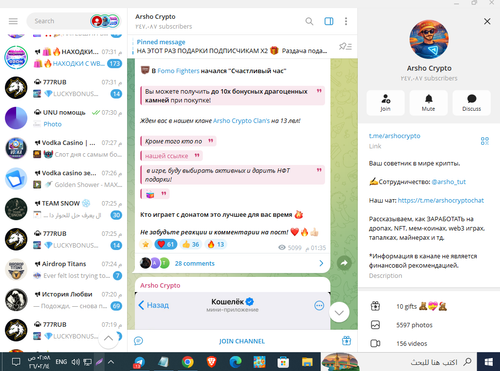This screenshot has height=371, width=500.
Task: Add fire reaction with 13 count
Action: [x=216, y=244]
